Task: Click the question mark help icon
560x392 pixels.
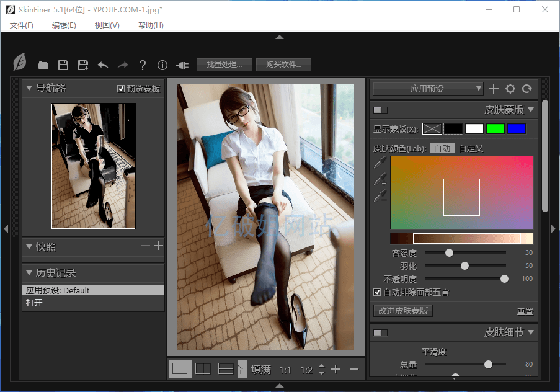Action: tap(143, 65)
